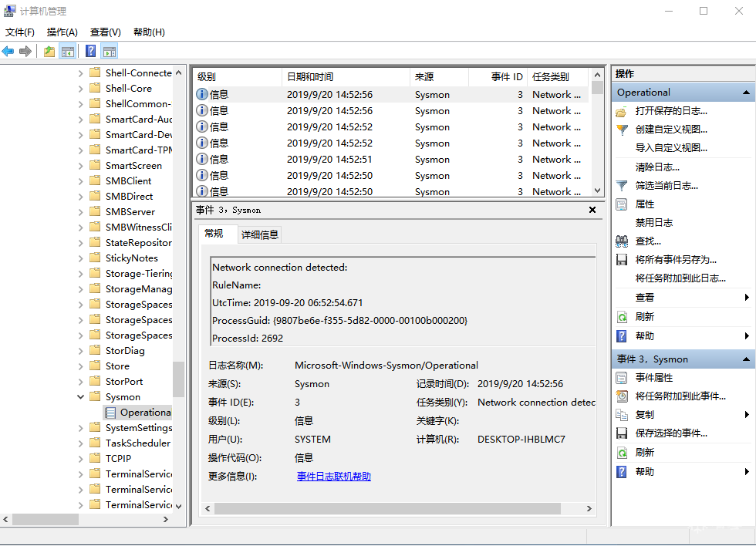This screenshot has width=756, height=546.
Task: Toggle the action pane toolbar icon
Action: point(110,51)
